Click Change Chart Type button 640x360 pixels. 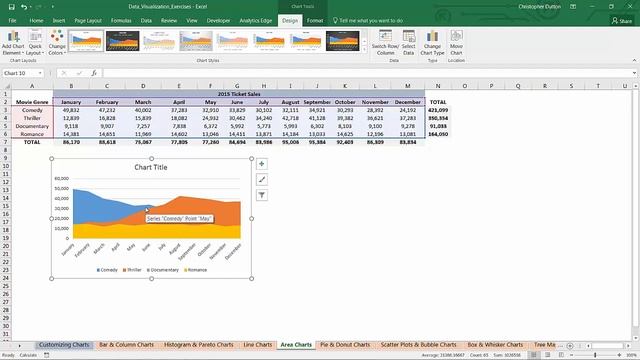coord(432,42)
